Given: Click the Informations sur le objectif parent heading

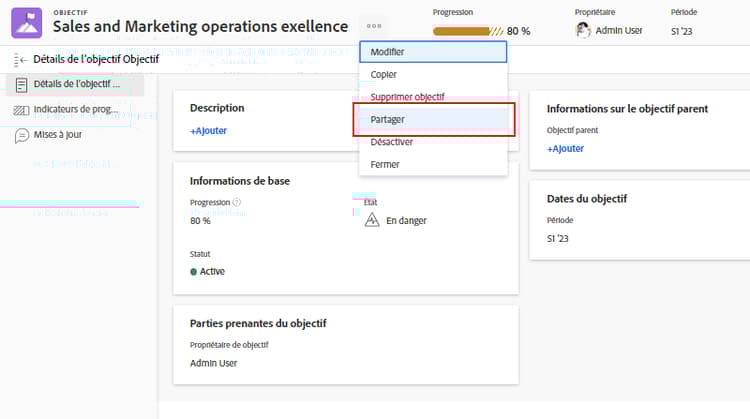Looking at the screenshot, I should click(x=627, y=109).
